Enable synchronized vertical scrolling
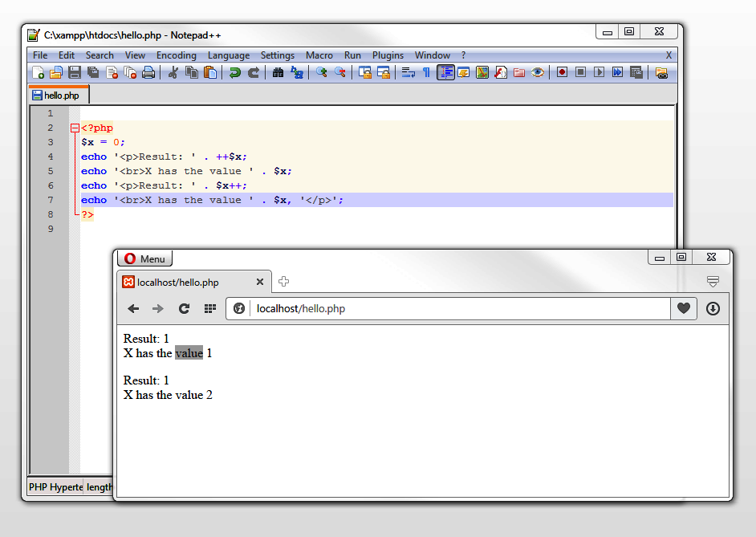The image size is (756, 537). pyautogui.click(x=365, y=72)
